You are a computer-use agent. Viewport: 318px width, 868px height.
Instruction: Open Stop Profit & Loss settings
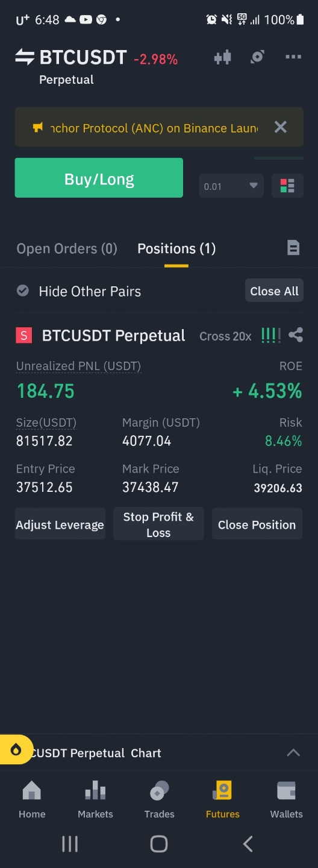pyautogui.click(x=158, y=524)
